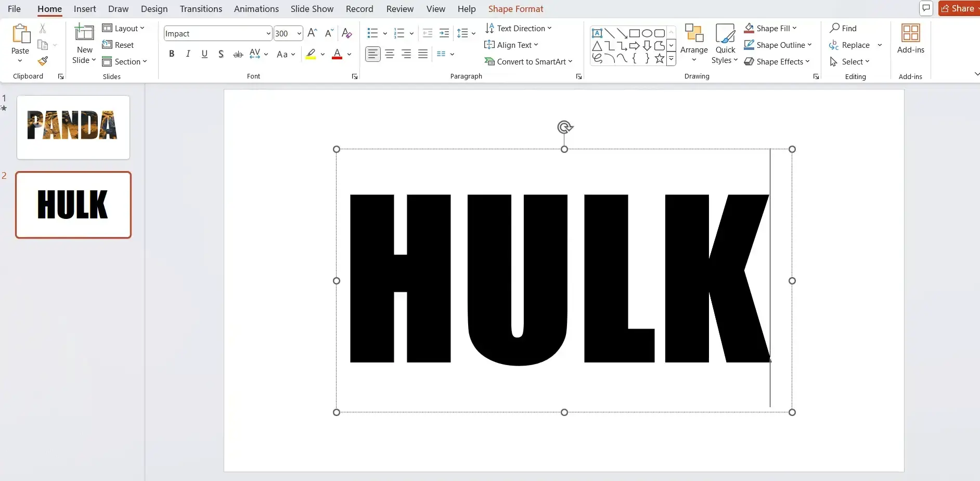Select the Text Box shape
Viewport: 980px width, 481px height.
click(597, 33)
